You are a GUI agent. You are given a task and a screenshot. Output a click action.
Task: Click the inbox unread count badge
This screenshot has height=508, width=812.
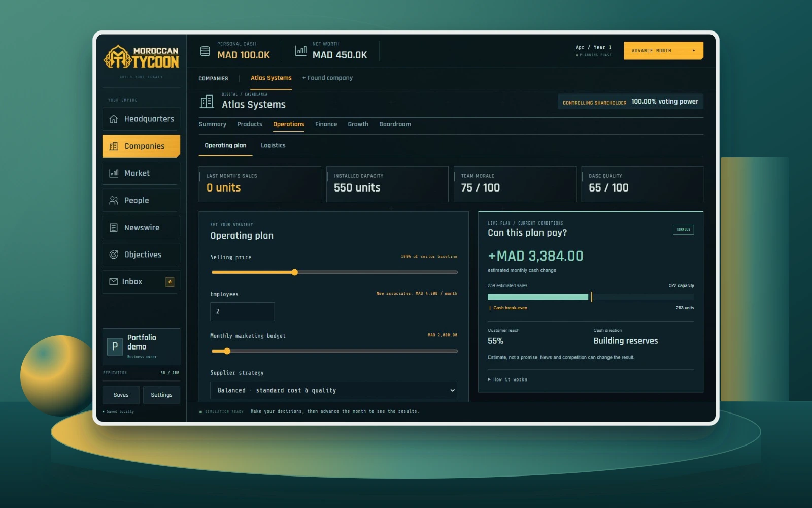point(170,282)
